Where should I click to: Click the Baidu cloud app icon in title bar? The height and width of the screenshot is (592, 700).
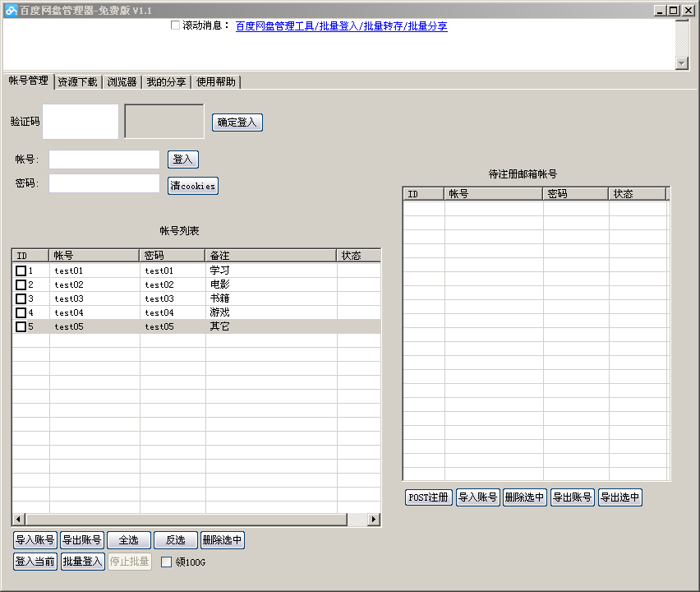(11, 10)
